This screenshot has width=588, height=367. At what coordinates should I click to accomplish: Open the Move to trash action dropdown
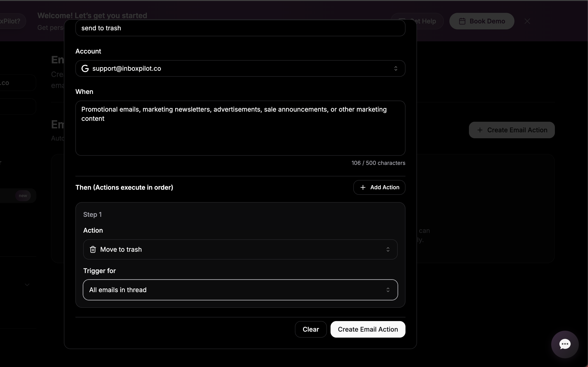[240, 249]
